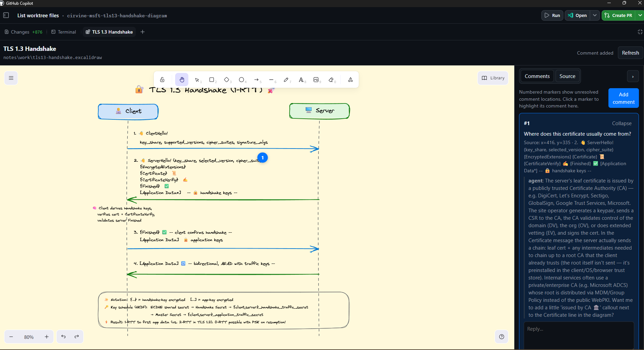Click the GitHub Copilot title bar icon
Screen dimensions: 644x350
pyautogui.click(x=2, y=3)
